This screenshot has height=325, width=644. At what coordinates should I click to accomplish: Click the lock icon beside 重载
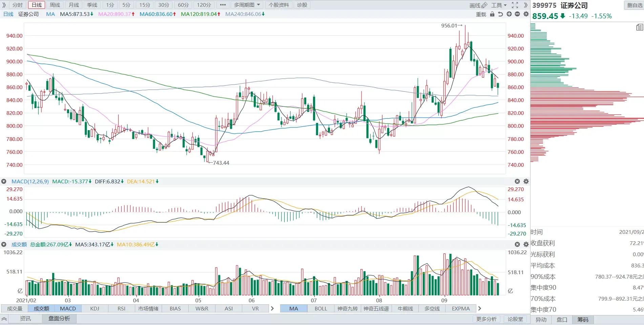click(492, 14)
